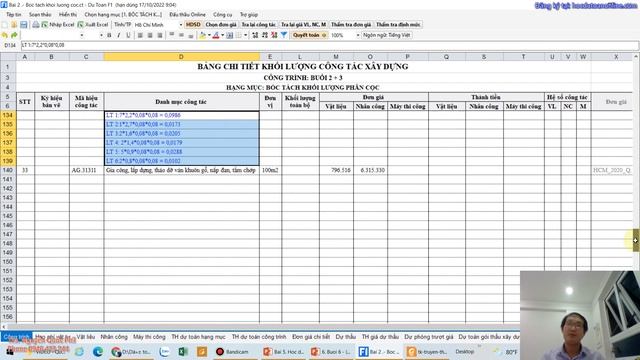
Task: Open the Trợ giúp menu
Action: (249, 15)
